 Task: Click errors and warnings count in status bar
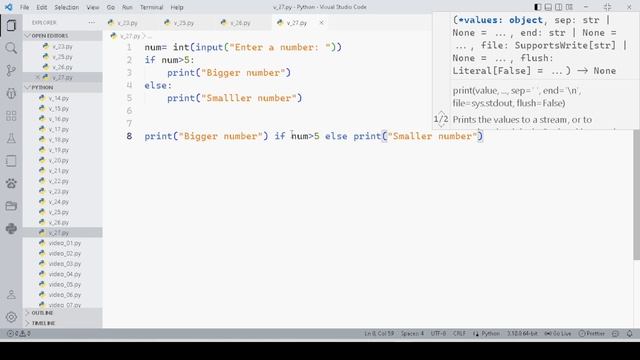coord(19,333)
